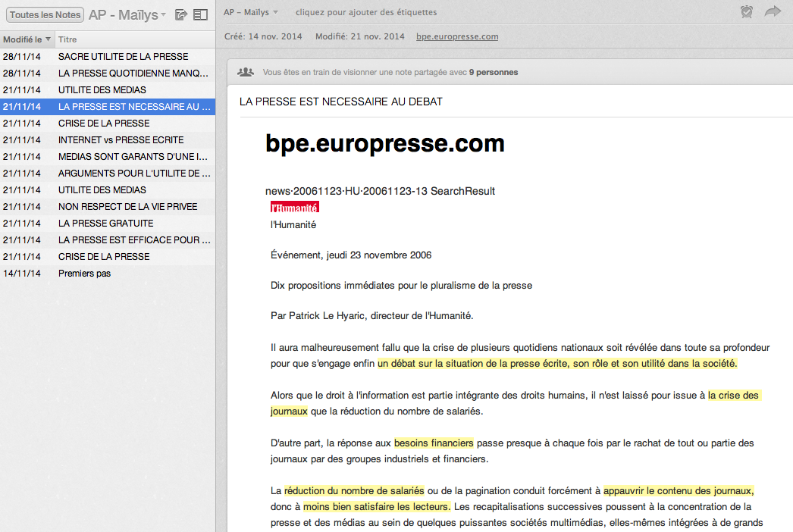Click the l'Humanité red logo image

tap(295, 208)
